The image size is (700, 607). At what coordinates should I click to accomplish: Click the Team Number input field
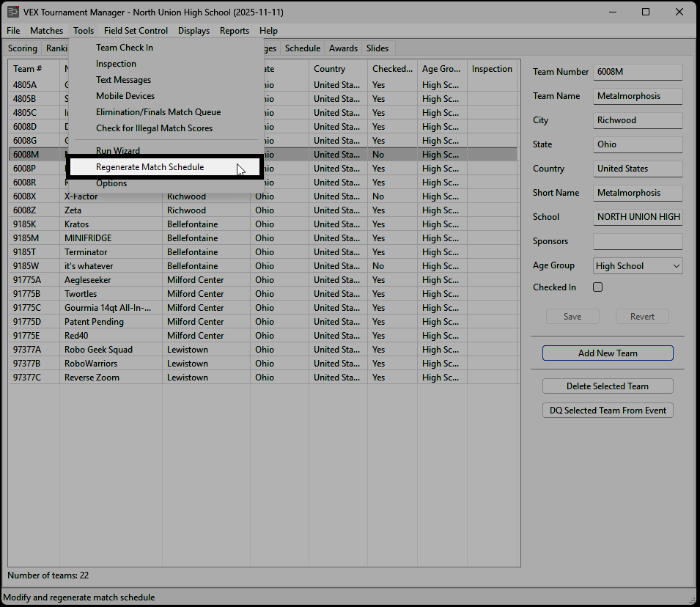tap(638, 72)
